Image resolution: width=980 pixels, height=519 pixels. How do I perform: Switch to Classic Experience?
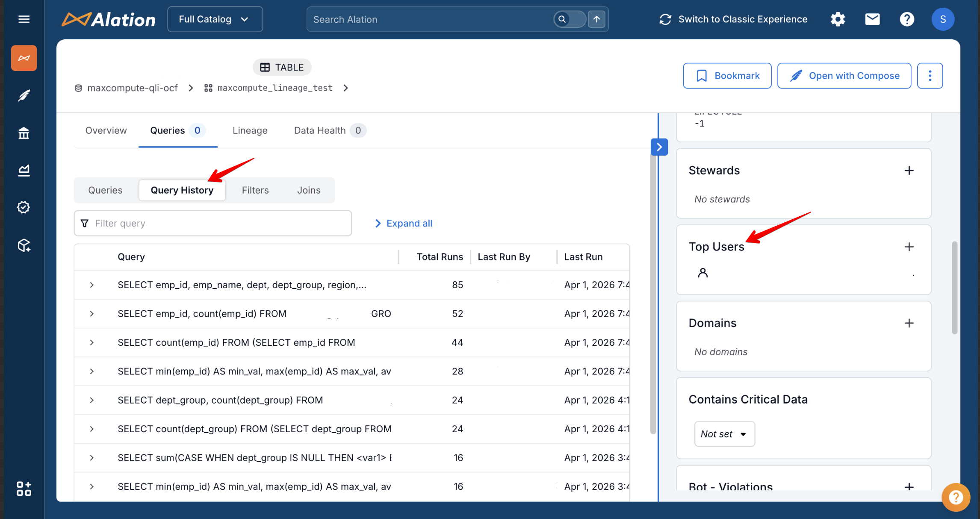point(733,19)
